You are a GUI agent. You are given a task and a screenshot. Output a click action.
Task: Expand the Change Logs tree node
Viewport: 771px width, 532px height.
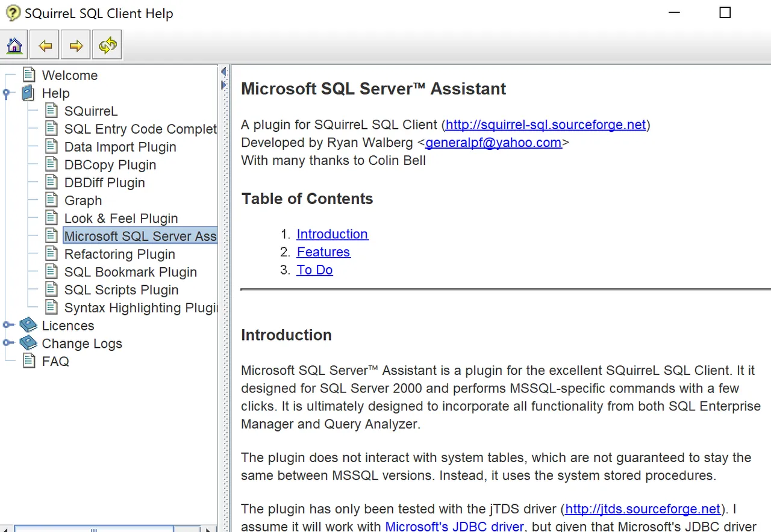7,344
